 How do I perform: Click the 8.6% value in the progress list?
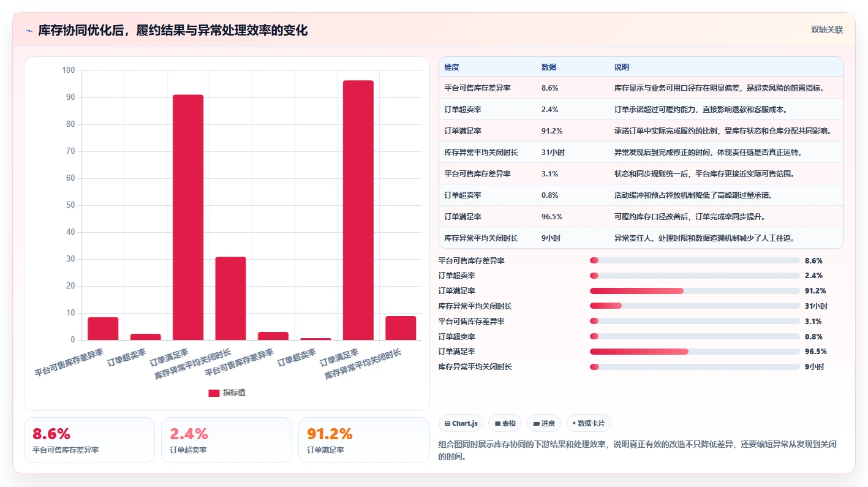click(x=813, y=261)
